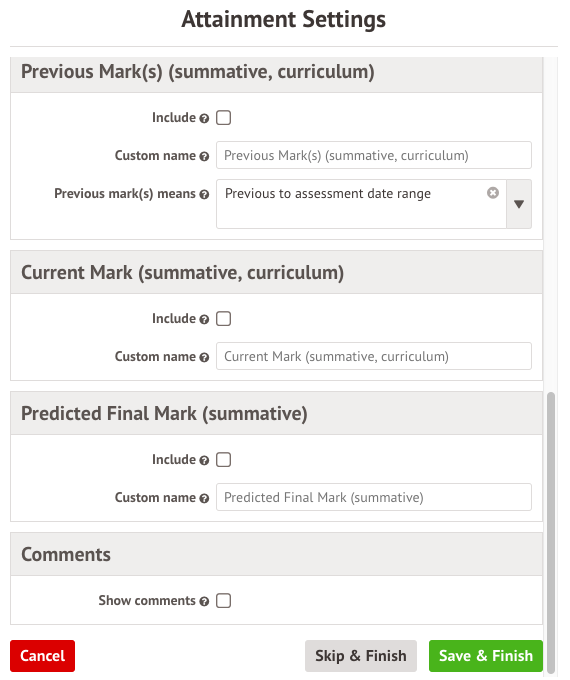Open the Previous mark(s) means dropdown arrow

(519, 204)
